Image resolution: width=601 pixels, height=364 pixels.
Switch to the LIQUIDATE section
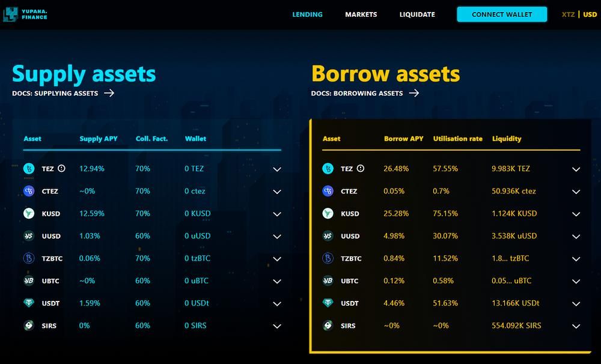point(417,14)
